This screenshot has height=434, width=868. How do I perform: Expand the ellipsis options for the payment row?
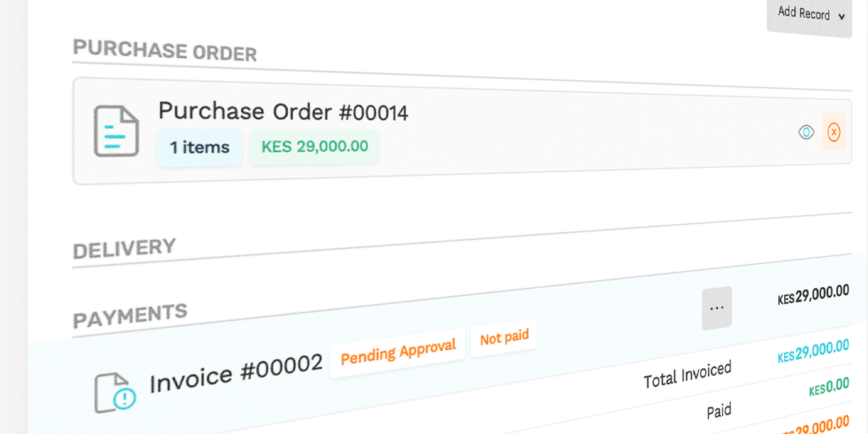716,307
